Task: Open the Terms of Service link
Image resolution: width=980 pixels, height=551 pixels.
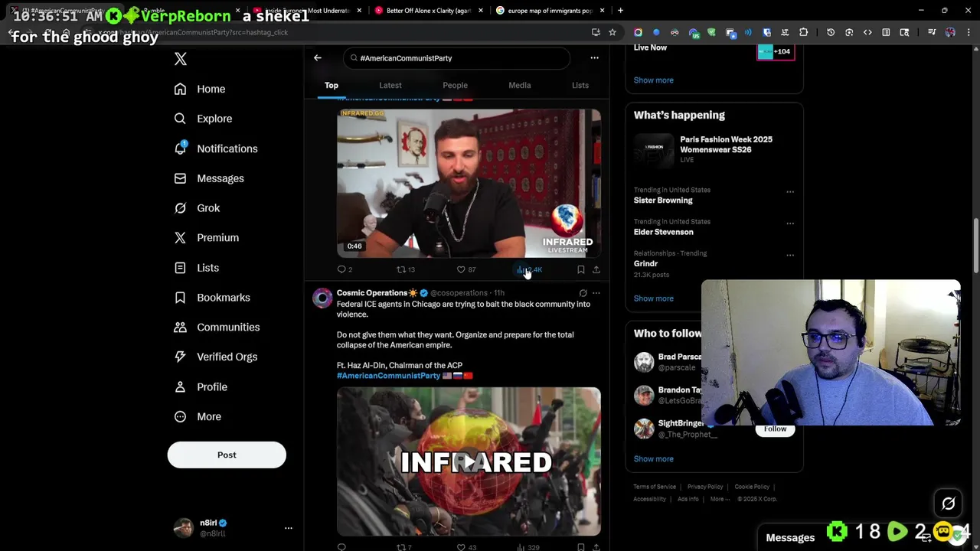Action: 655,487
